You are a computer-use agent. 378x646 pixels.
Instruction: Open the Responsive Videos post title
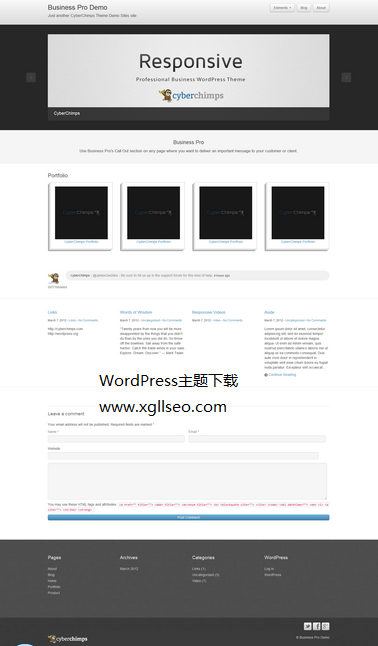click(x=209, y=312)
